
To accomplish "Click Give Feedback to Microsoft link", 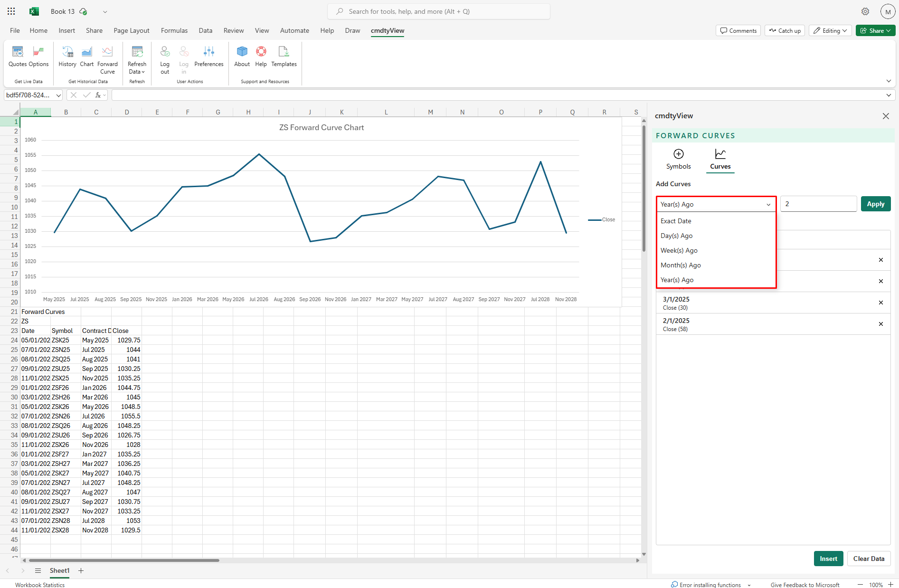I will pos(804,585).
